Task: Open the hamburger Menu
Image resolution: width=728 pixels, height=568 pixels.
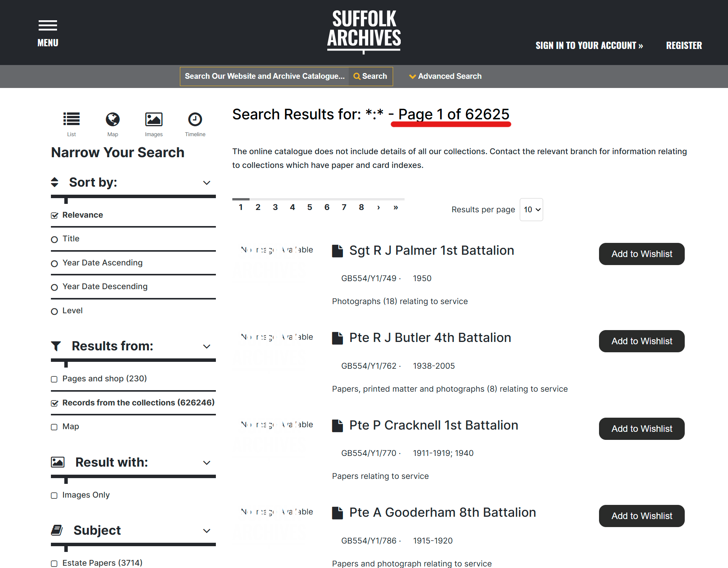Action: [48, 24]
